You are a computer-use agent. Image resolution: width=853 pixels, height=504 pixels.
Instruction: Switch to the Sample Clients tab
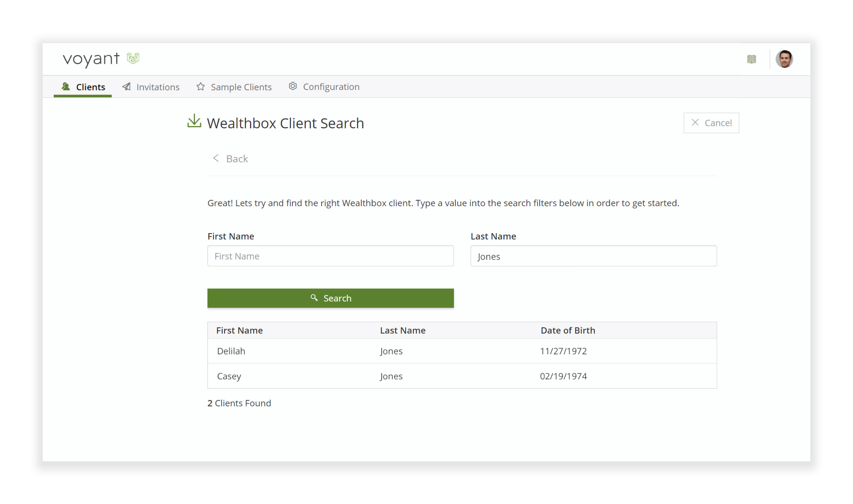tap(234, 87)
